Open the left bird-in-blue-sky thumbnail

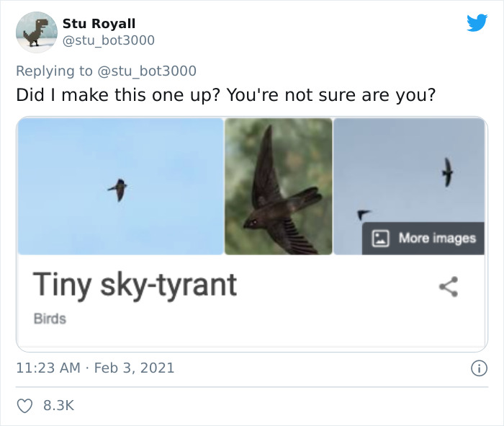click(x=120, y=187)
